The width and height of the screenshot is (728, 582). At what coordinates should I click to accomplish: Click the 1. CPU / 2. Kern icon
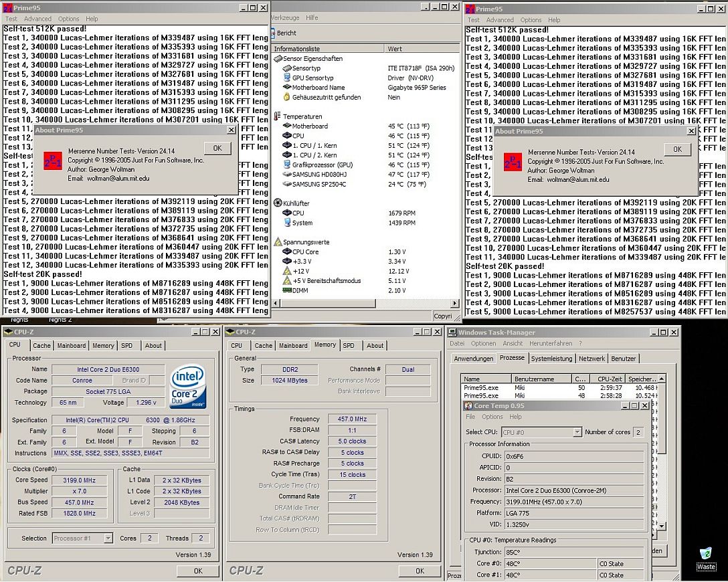pyautogui.click(x=287, y=155)
